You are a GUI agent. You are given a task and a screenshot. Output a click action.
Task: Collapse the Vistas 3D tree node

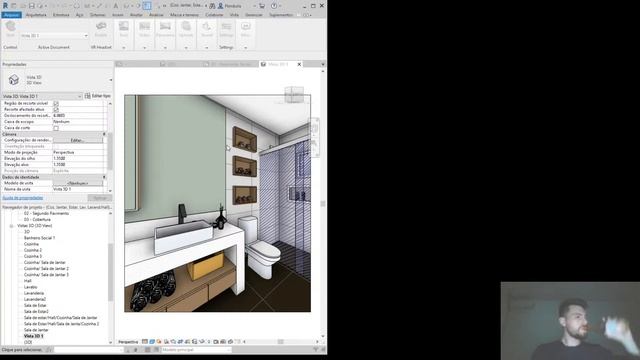coord(11,226)
